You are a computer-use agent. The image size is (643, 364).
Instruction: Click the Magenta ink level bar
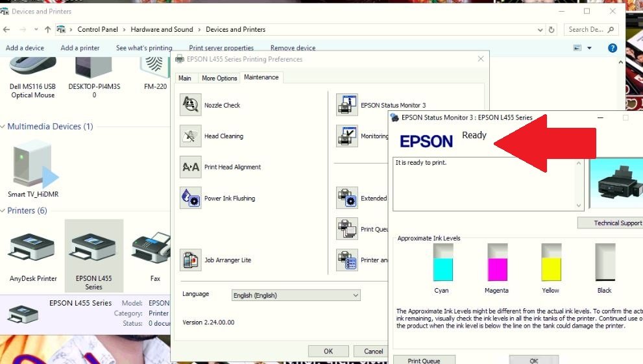pos(498,262)
